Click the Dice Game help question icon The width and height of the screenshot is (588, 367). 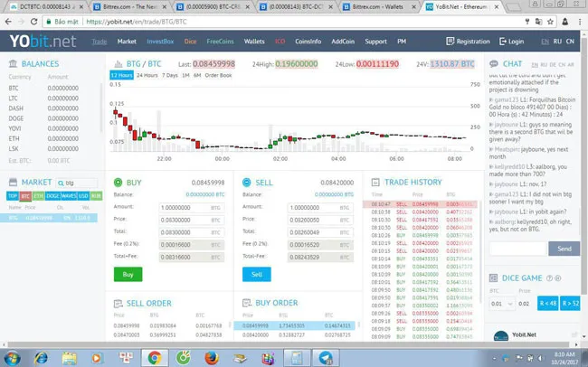[549, 278]
